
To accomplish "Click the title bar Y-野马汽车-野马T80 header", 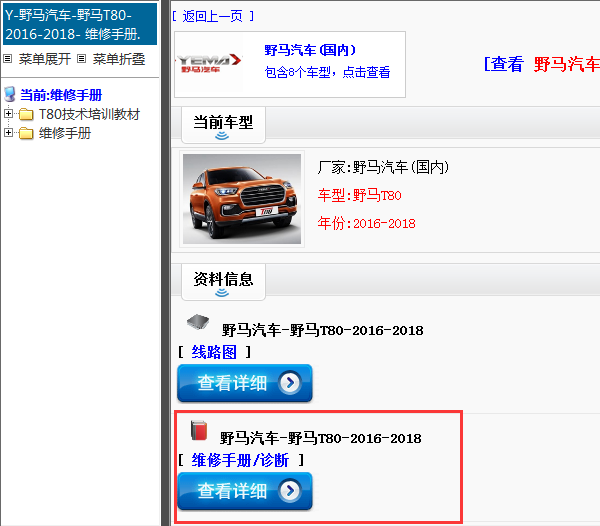I will [80, 24].
